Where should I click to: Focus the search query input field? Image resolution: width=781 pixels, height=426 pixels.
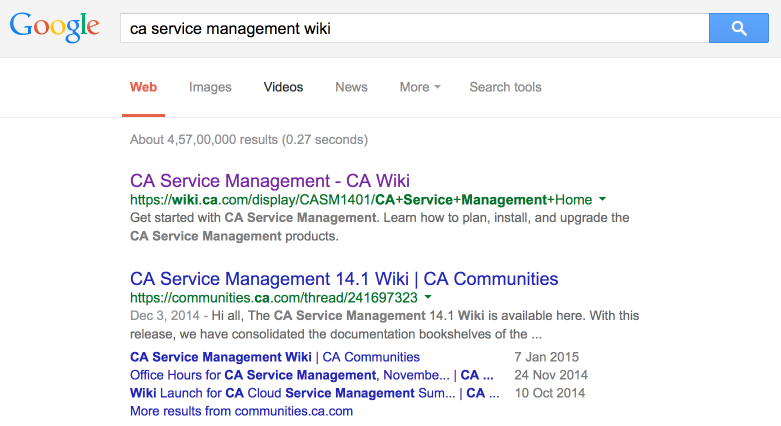click(414, 28)
